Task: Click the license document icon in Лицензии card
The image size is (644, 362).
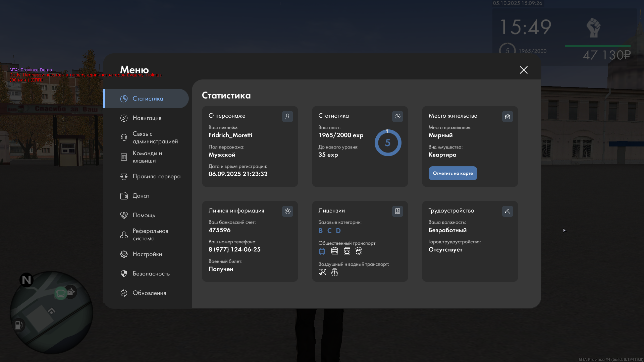Action: click(397, 212)
